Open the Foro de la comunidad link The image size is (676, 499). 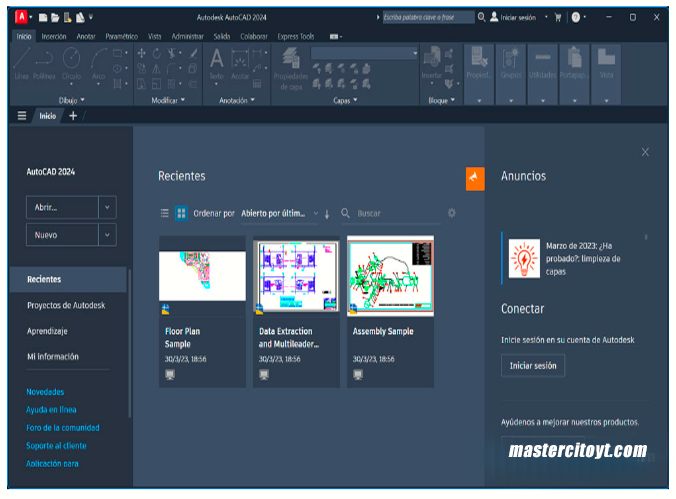tap(63, 428)
